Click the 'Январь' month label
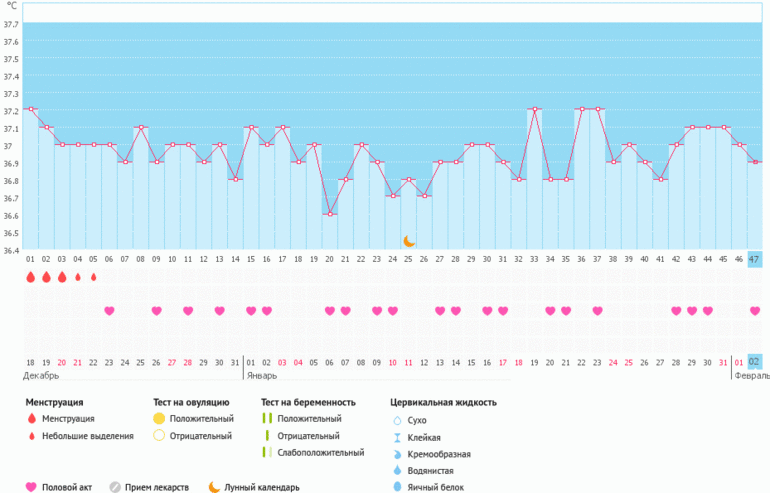The width and height of the screenshot is (770, 493). 262,377
